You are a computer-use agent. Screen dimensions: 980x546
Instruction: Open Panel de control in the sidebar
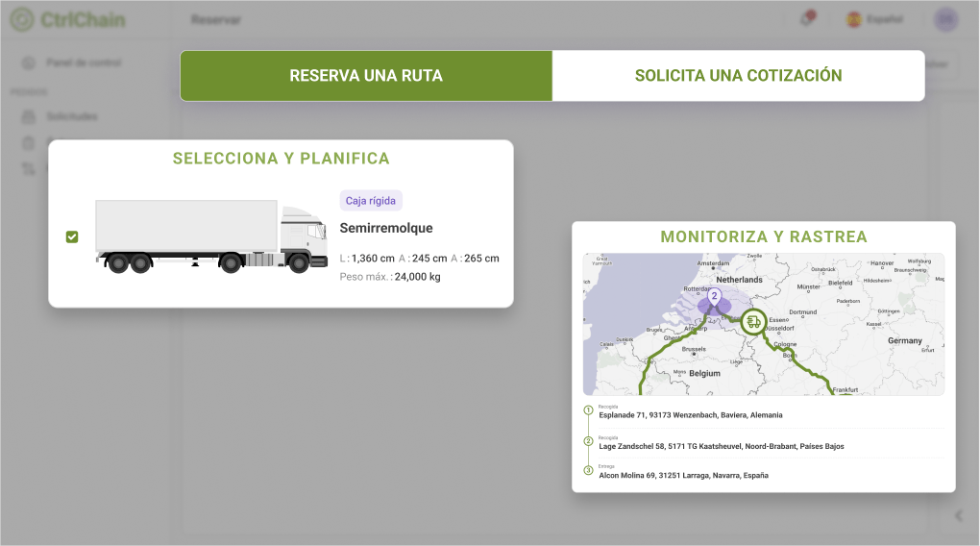[84, 62]
